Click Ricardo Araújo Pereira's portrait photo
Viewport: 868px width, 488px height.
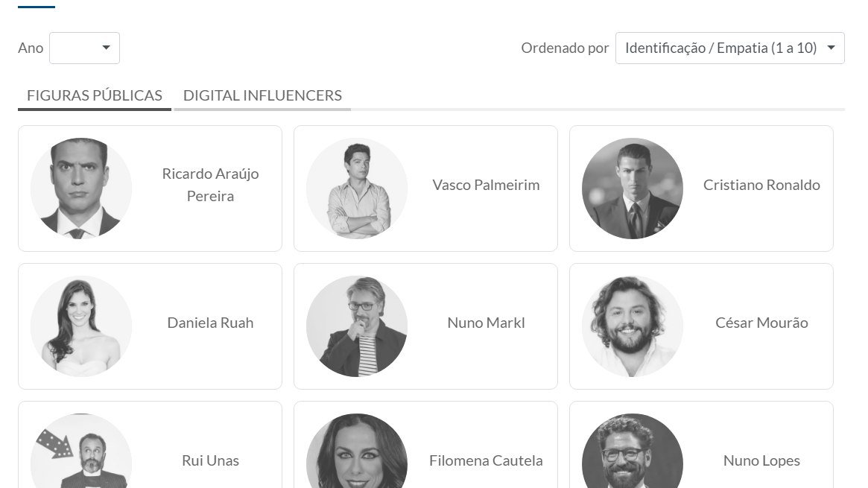click(x=81, y=188)
